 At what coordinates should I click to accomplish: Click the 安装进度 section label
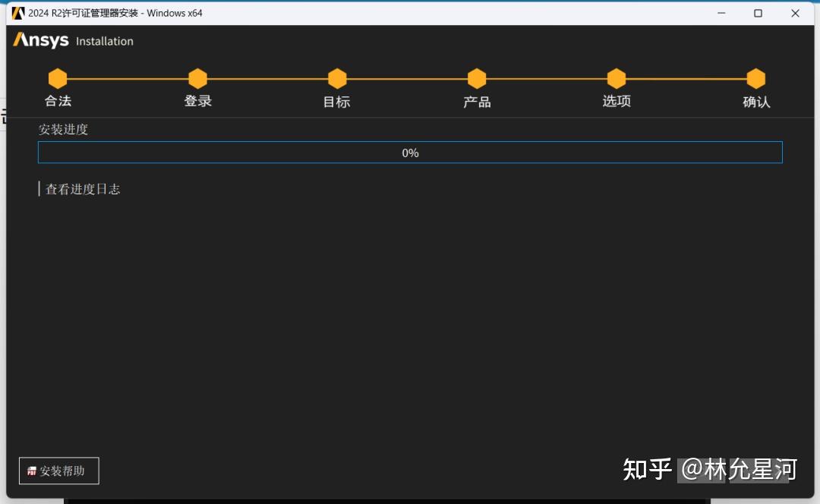point(64,129)
